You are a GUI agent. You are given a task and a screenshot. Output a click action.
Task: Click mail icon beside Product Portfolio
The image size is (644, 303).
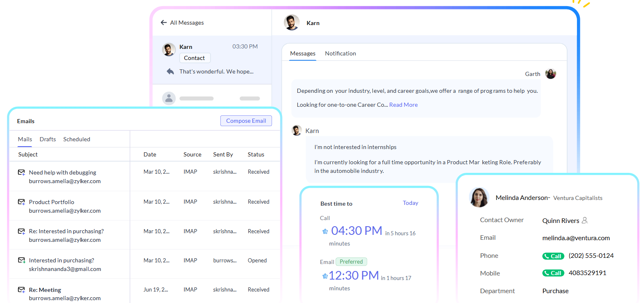21,202
